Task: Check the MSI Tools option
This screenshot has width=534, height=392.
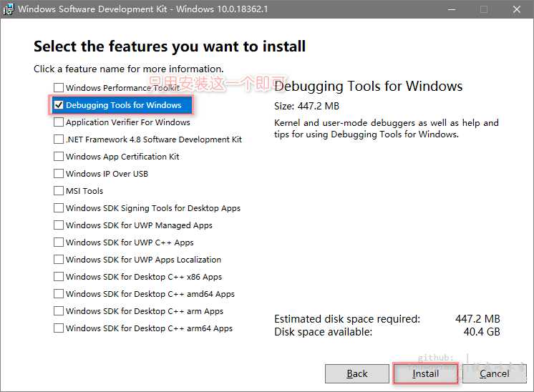Action: pos(59,191)
